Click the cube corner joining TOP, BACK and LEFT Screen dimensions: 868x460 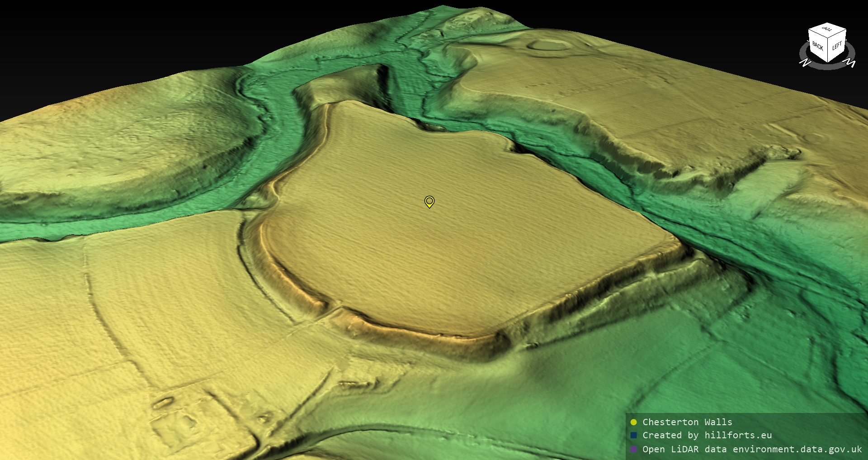pos(828,37)
